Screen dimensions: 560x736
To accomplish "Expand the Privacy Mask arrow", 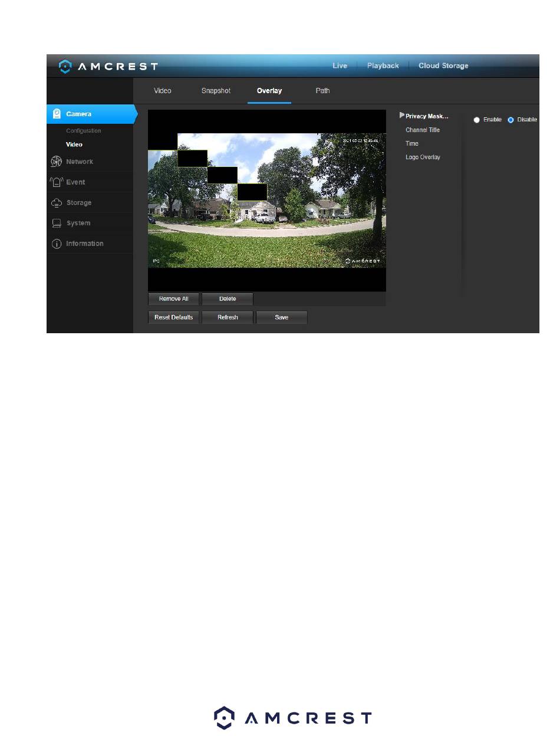I will pyautogui.click(x=402, y=116).
